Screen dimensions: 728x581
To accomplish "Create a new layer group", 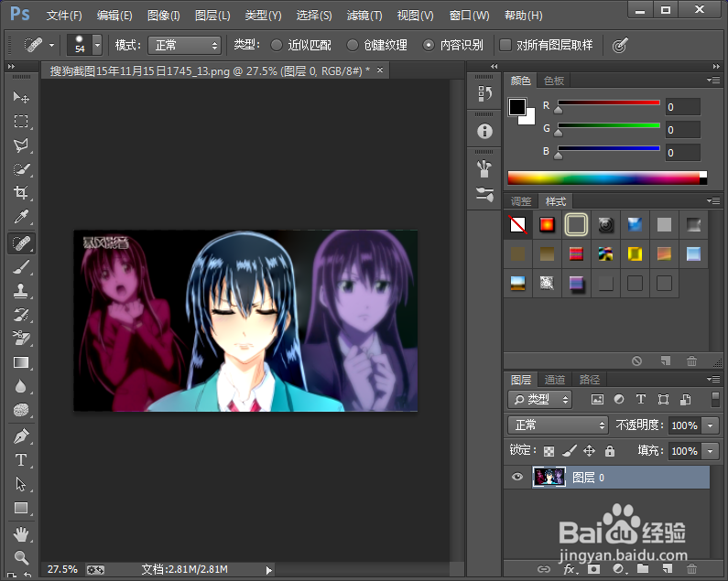I will (643, 569).
